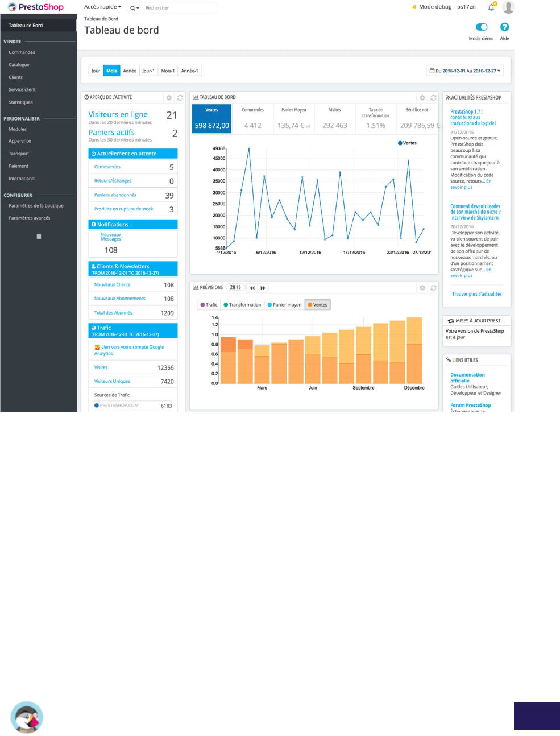
Task: Open Retours/Échanges link
Action: [x=113, y=181]
